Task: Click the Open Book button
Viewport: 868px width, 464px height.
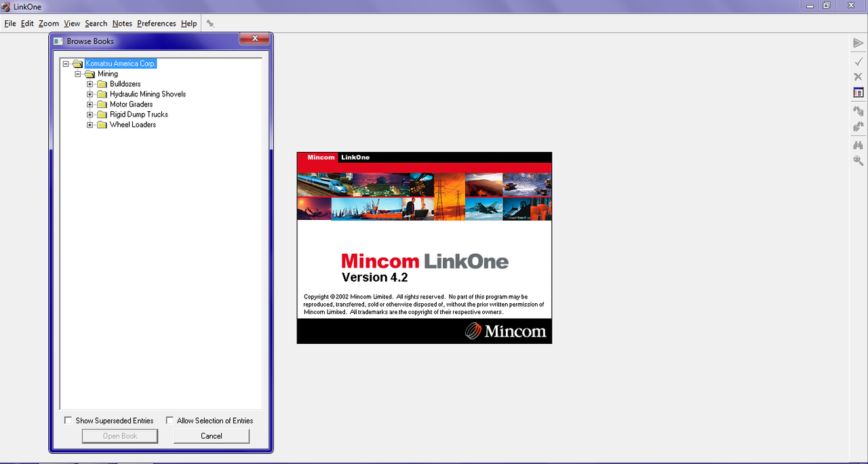Action: pyautogui.click(x=120, y=436)
